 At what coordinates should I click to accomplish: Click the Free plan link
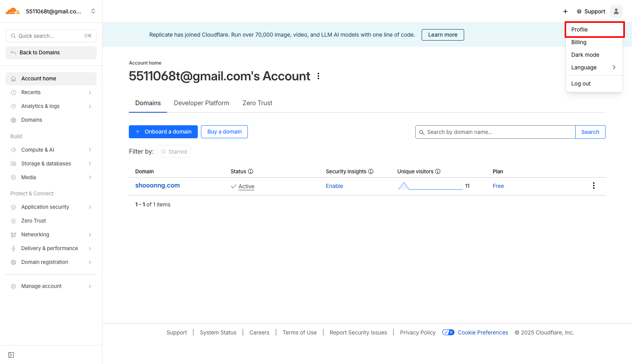pos(498,186)
